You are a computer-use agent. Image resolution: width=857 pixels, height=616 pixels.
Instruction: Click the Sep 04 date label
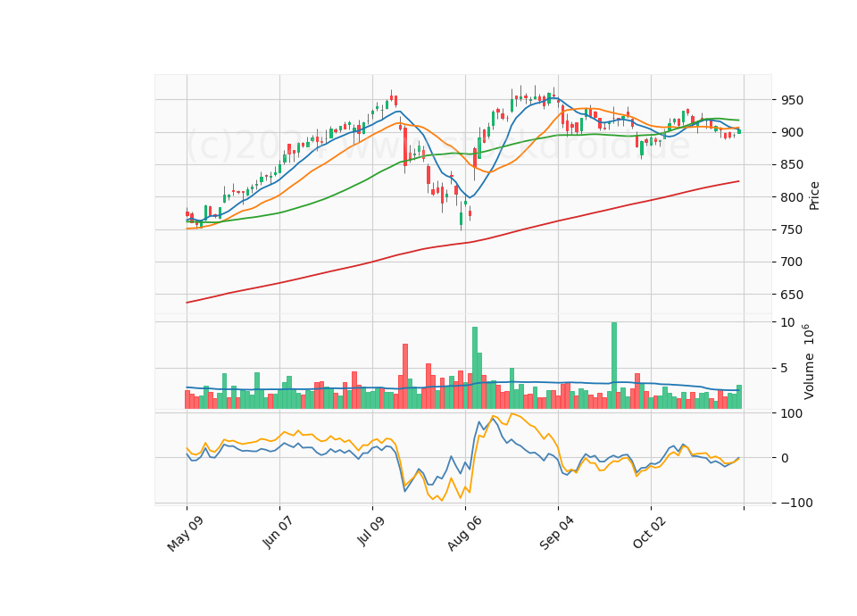pos(557,534)
